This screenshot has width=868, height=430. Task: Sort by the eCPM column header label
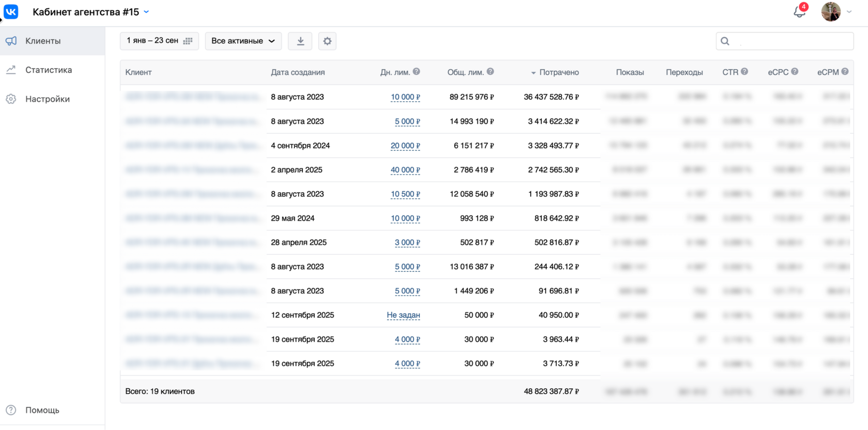(828, 72)
